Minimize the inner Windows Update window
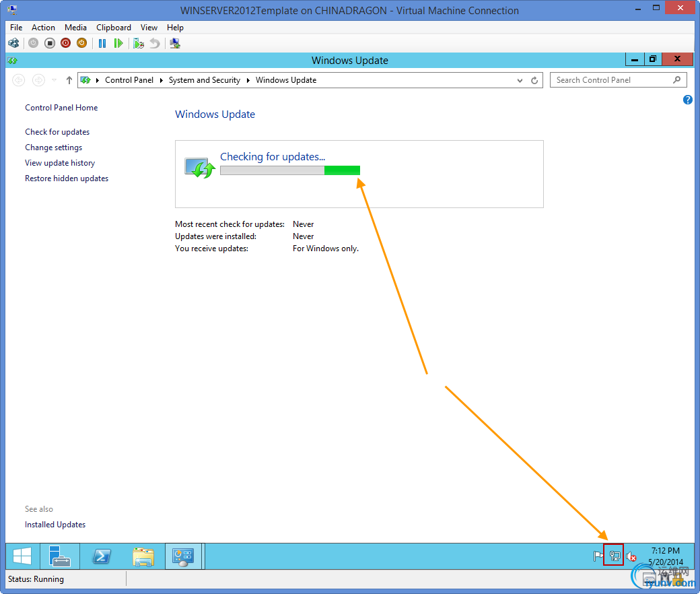 click(634, 59)
